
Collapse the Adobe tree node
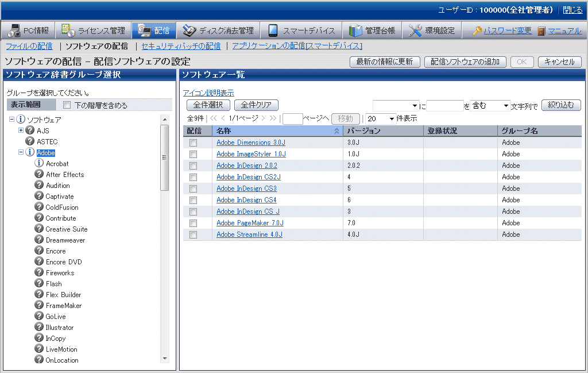click(x=21, y=152)
